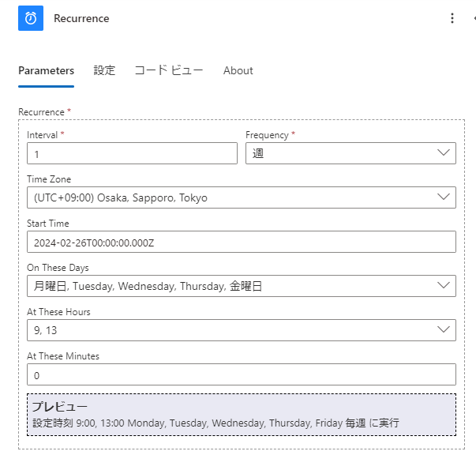Click the blue Recurrence clock icon
This screenshot has width=476, height=470.
pyautogui.click(x=31, y=18)
